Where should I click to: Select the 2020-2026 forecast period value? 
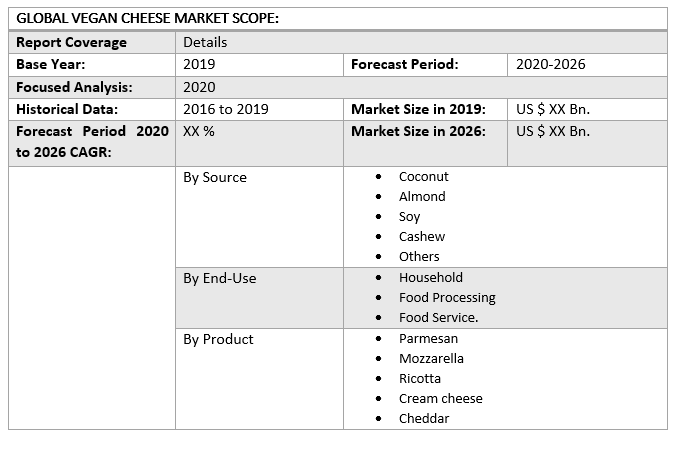pyautogui.click(x=550, y=64)
